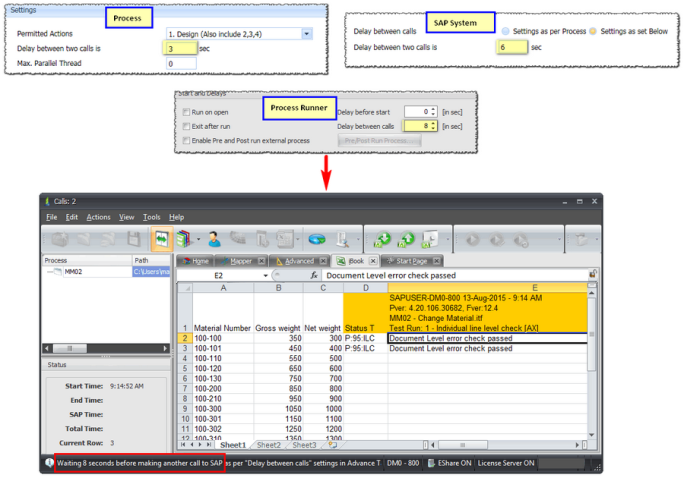Viewport: 684px width, 481px height.
Task: Open the Actions menu
Action: tap(98, 217)
